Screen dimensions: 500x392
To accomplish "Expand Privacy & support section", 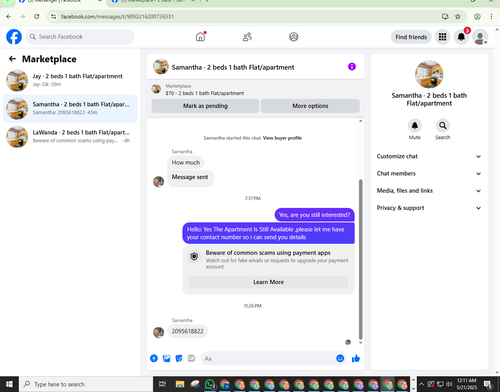I will coord(429,208).
